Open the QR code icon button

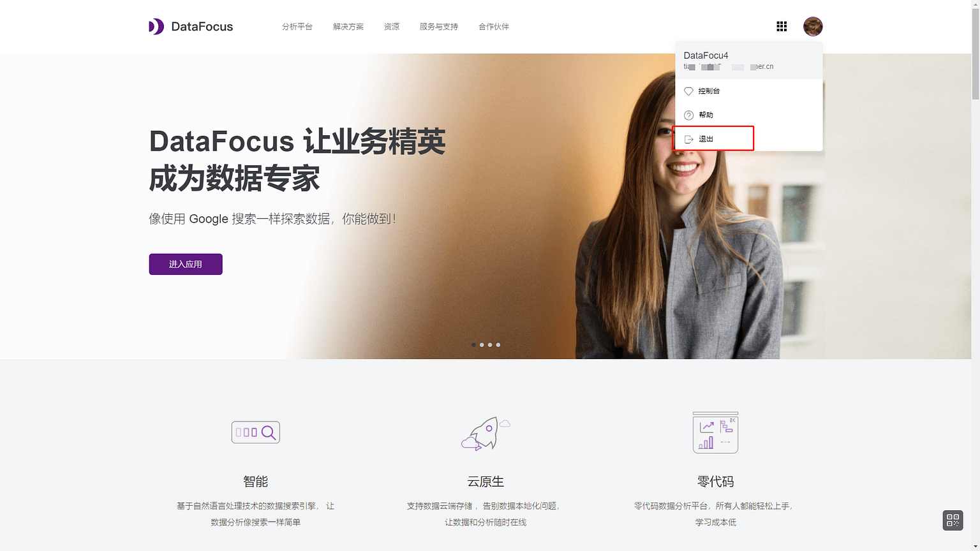[953, 520]
